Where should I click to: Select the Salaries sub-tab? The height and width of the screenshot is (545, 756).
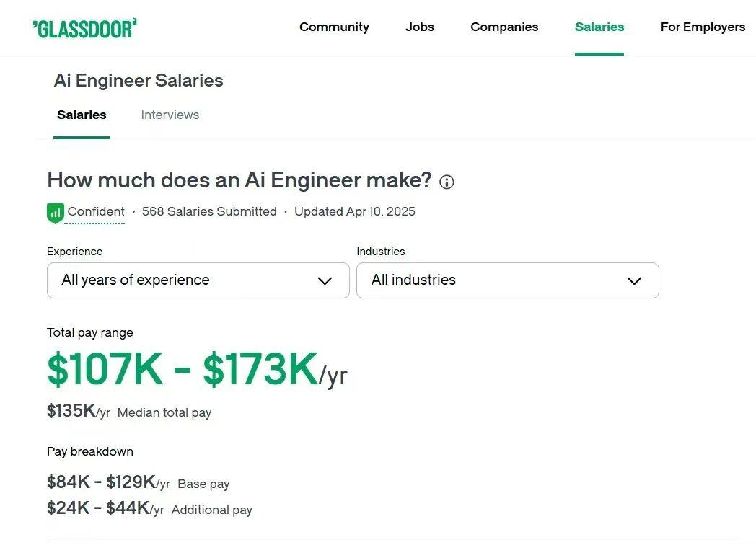point(82,115)
